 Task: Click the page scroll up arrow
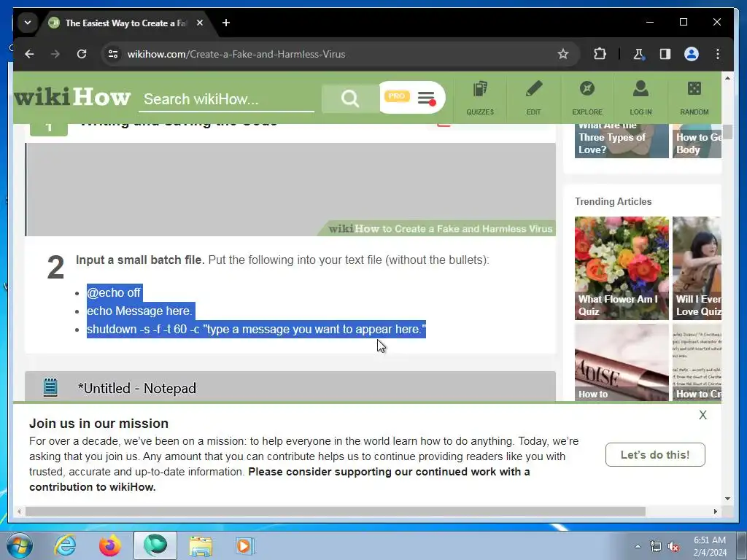coord(727,78)
